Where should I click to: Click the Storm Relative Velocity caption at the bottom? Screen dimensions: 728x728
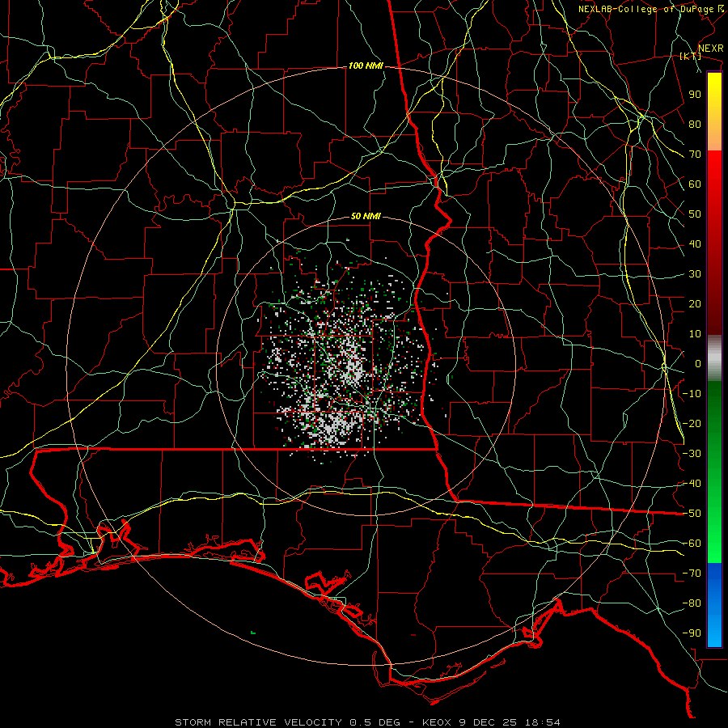367,722
